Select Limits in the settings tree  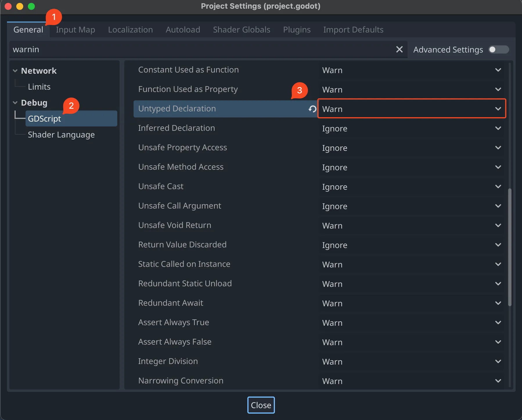[x=39, y=87]
